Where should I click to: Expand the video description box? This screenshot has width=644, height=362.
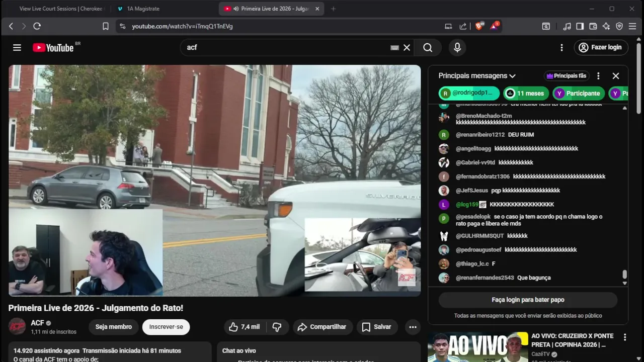click(x=110, y=352)
